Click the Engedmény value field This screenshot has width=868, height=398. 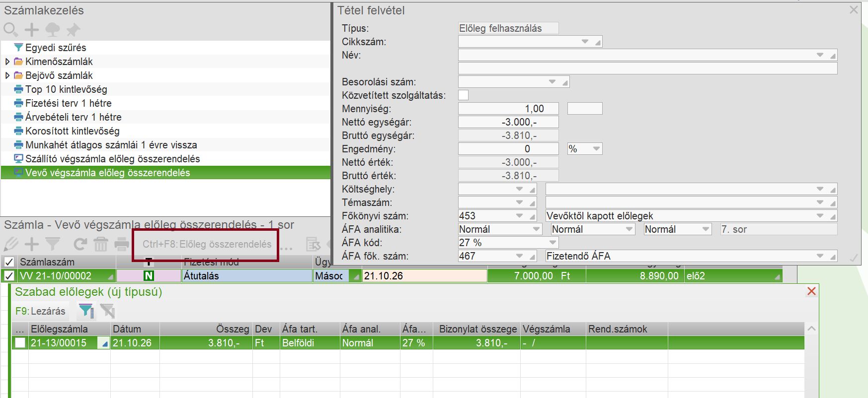[x=508, y=149]
